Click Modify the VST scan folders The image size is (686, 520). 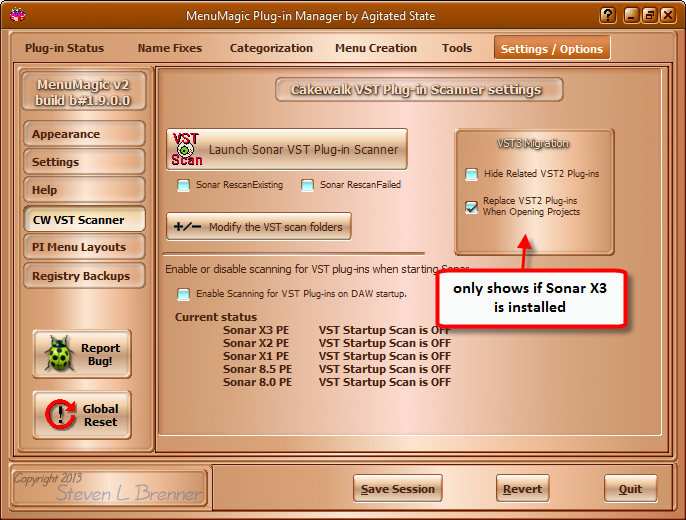coord(259,227)
